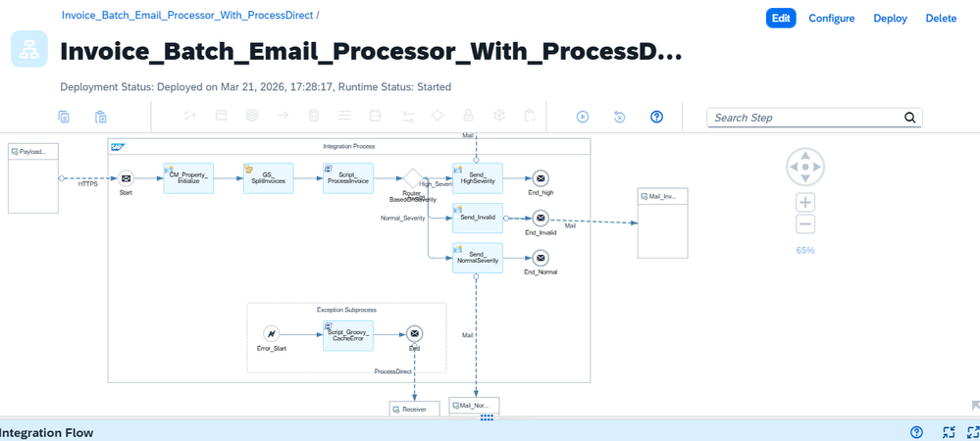Click the Edit button
Viewport: 980px width, 441px height.
(781, 18)
